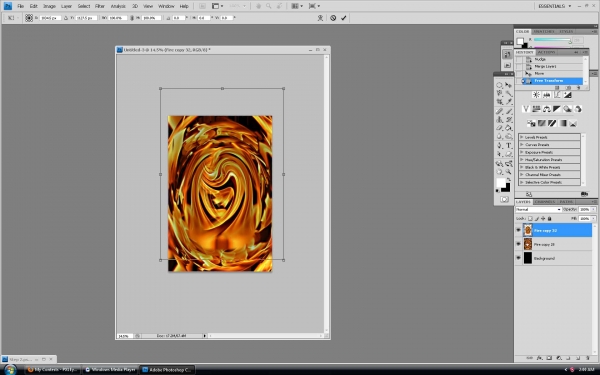Select the History Brush tool

pos(509,120)
